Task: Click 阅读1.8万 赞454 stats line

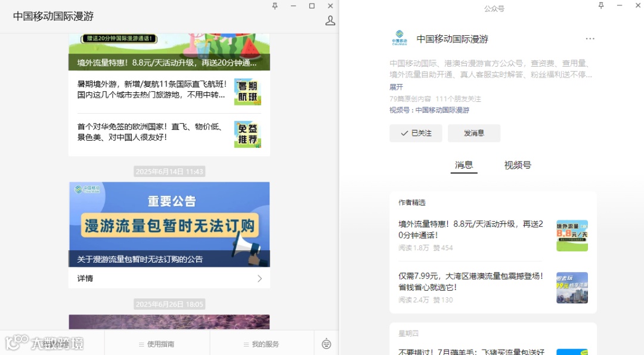Action: pyautogui.click(x=426, y=248)
